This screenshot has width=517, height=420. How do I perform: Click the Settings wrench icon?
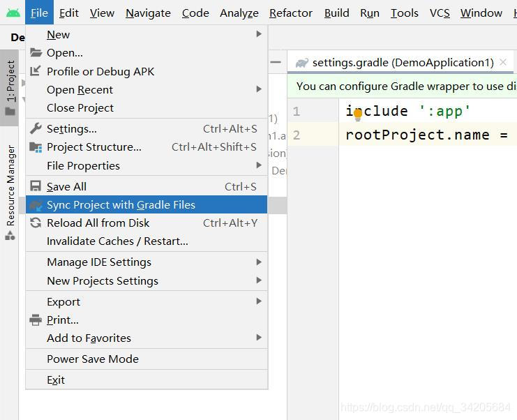tap(36, 128)
